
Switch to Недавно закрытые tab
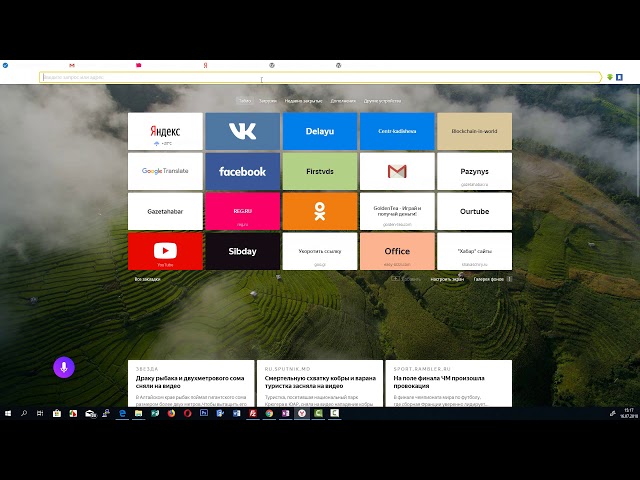303,101
